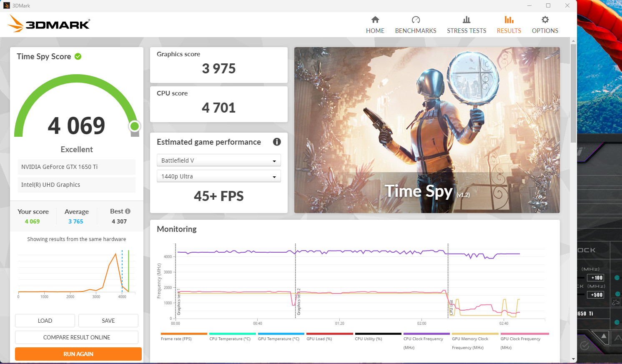Click the 3DMark title bar app icon
Screen dimensions: 622x364
[x=7, y=5]
